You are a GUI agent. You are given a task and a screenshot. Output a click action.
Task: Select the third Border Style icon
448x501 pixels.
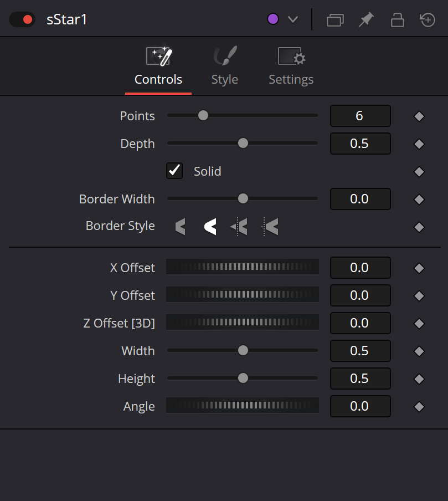coord(239,227)
